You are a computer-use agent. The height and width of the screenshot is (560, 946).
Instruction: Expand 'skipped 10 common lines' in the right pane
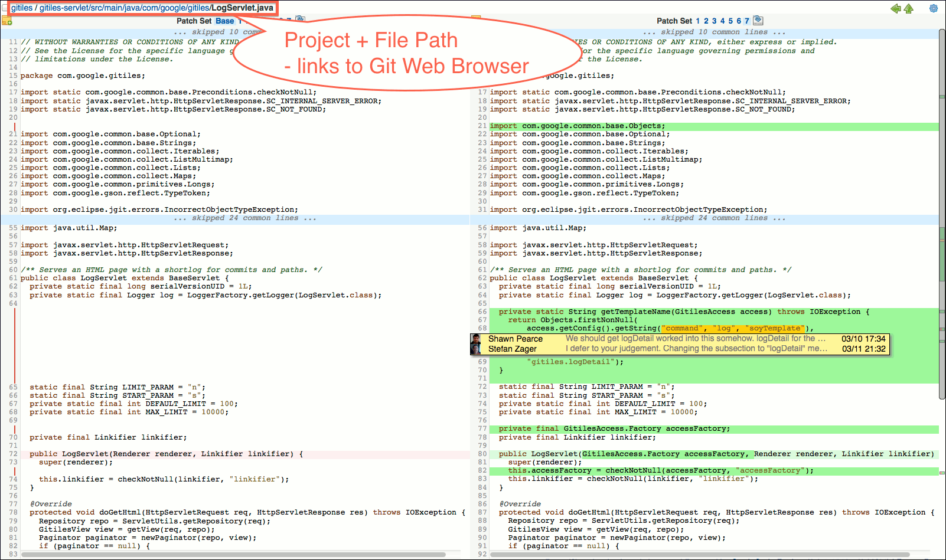713,31
